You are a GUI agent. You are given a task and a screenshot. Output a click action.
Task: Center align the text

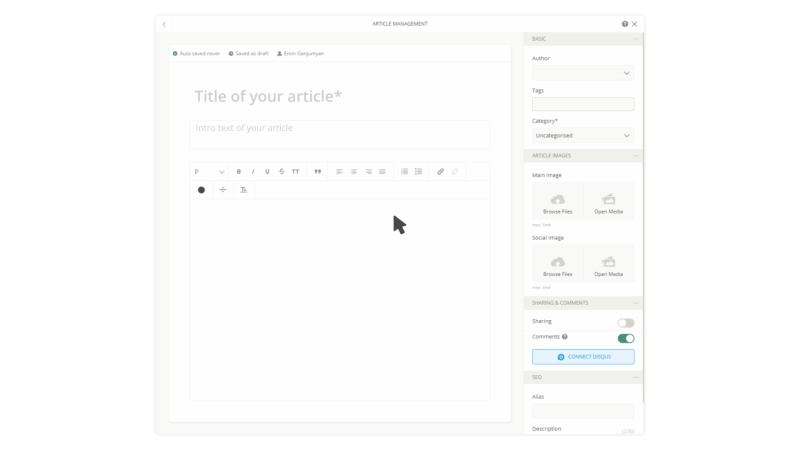coord(354,172)
